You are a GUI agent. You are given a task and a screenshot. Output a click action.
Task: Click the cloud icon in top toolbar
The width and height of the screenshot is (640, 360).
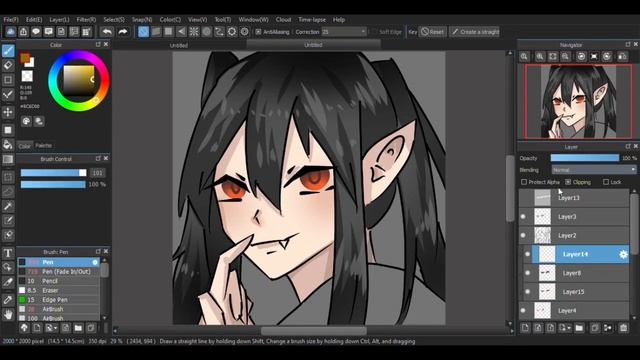coord(11,32)
